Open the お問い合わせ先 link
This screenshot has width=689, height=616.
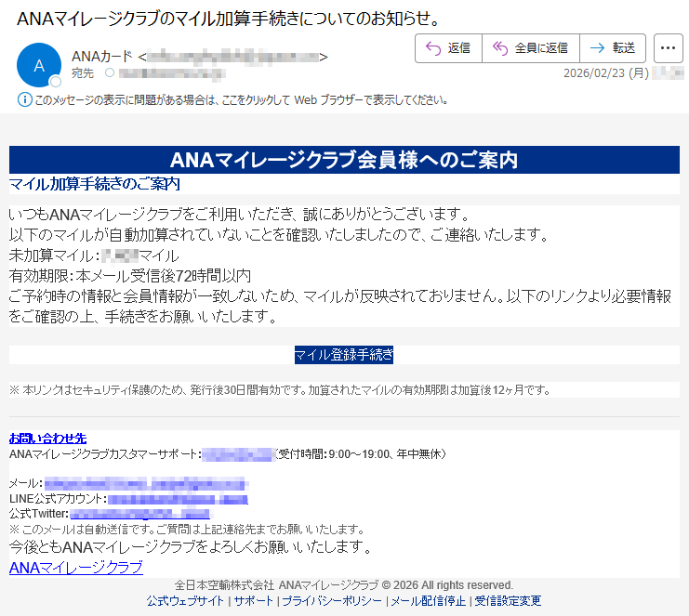click(48, 438)
